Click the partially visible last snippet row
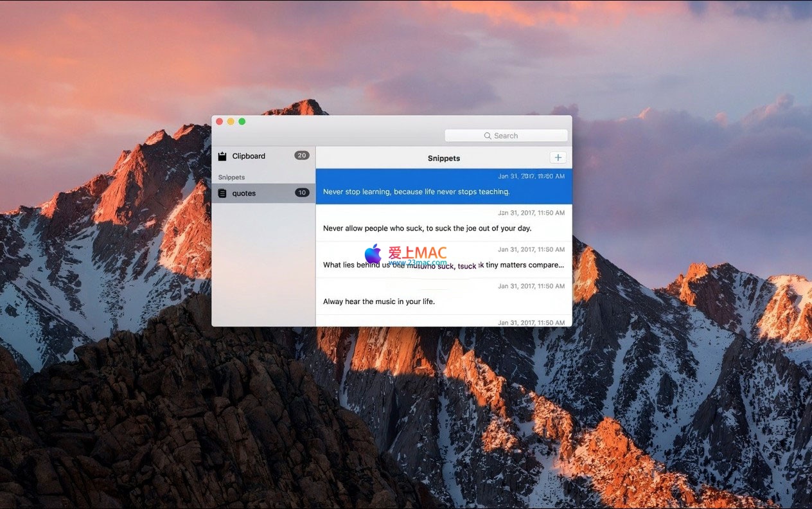The height and width of the screenshot is (509, 812). coord(443,321)
